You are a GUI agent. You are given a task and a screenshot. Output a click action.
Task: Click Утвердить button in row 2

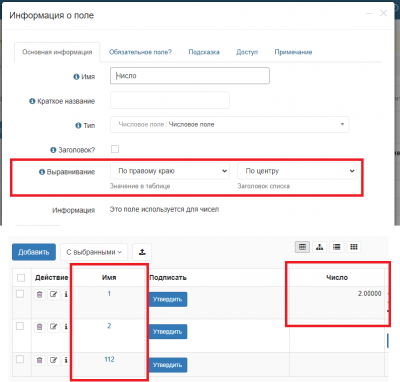pos(168,332)
